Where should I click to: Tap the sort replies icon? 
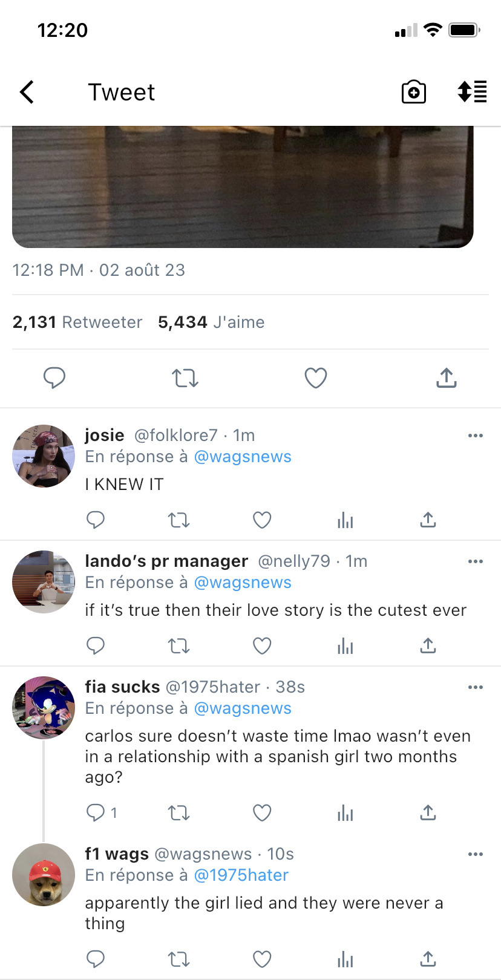click(x=472, y=92)
